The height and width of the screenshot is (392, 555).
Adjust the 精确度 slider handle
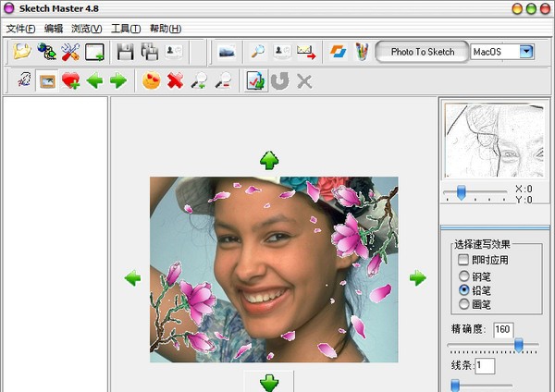(x=519, y=345)
